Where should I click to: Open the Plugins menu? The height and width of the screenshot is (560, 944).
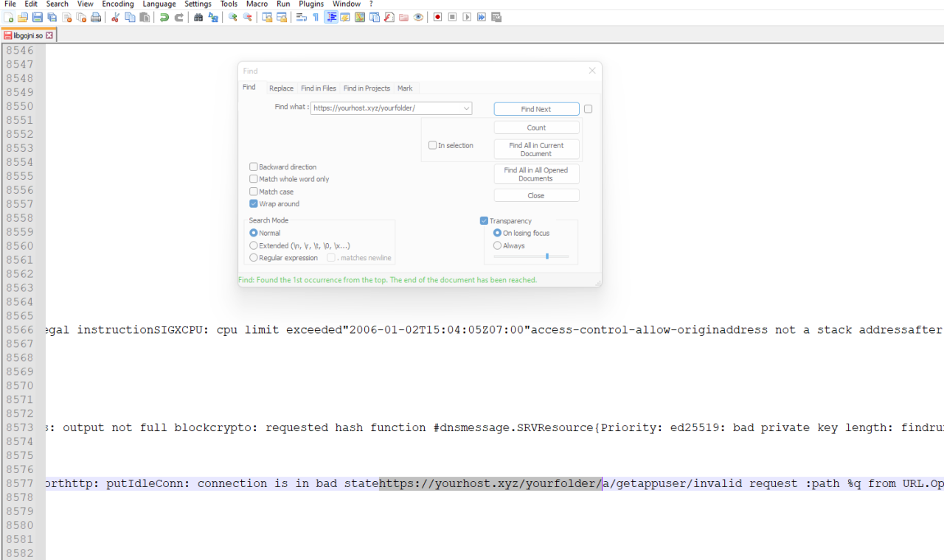tap(311, 4)
